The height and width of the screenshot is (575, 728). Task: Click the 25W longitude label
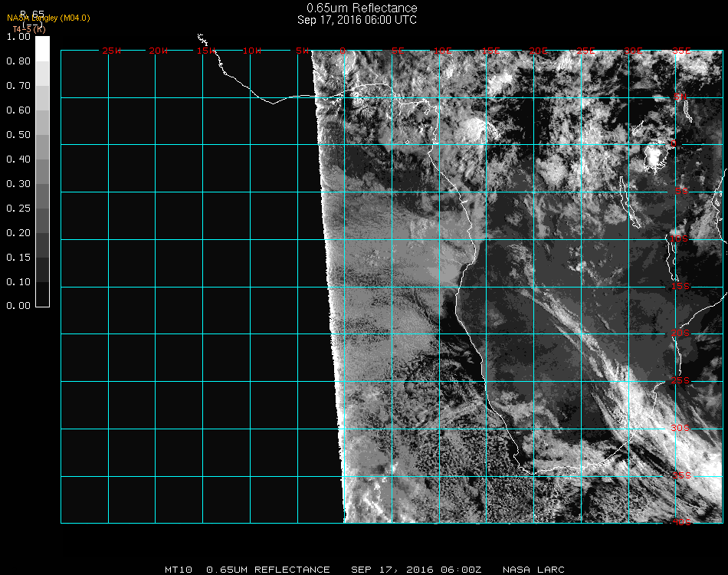[x=112, y=51]
